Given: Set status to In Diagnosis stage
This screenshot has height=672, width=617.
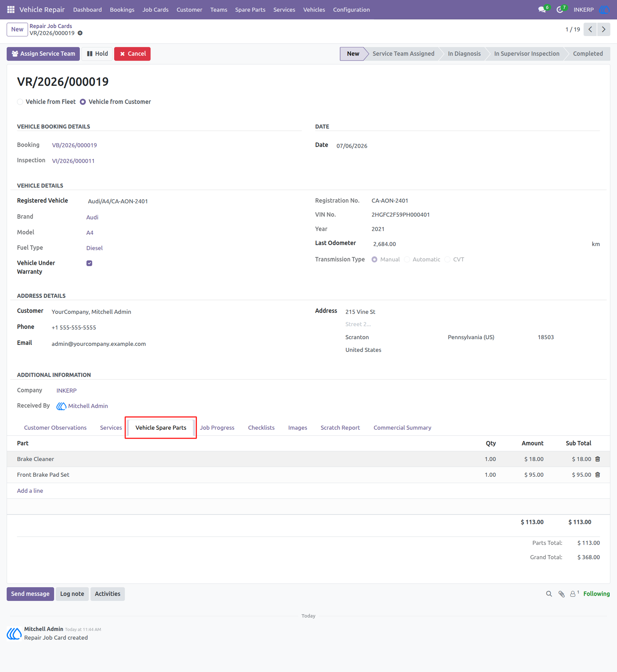Looking at the screenshot, I should point(464,54).
